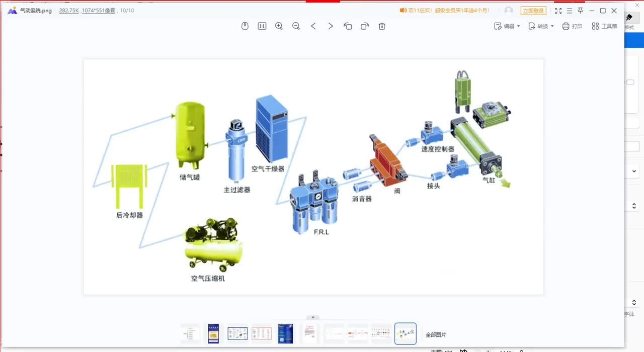Select the colorful icon grid thumbnail
Screen dimensions: 644x352
coord(381,333)
